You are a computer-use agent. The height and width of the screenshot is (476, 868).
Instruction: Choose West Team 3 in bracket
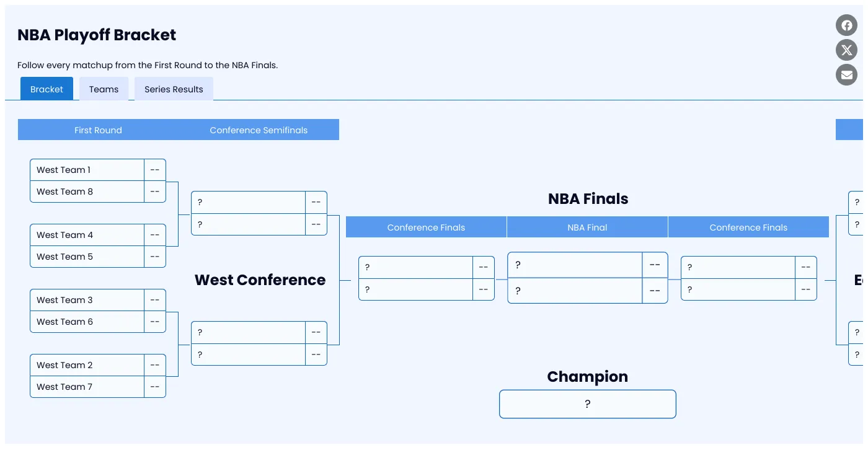87,300
